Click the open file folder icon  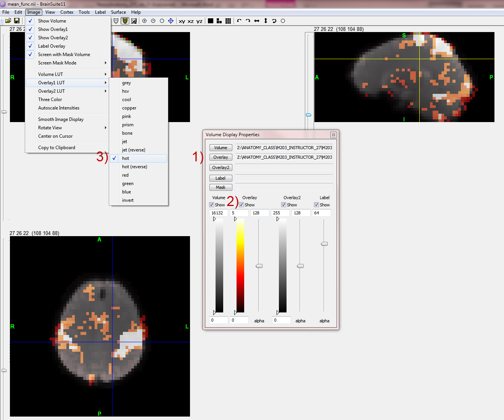8,21
